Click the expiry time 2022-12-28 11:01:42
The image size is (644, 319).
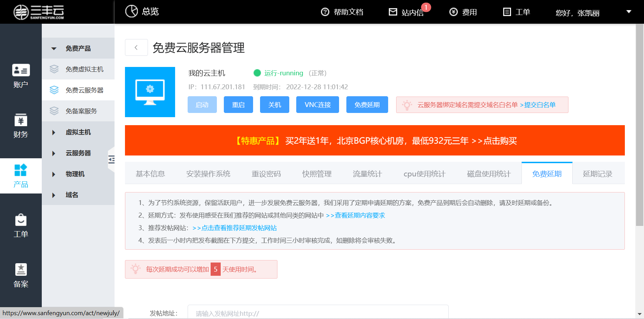pyautogui.click(x=317, y=87)
